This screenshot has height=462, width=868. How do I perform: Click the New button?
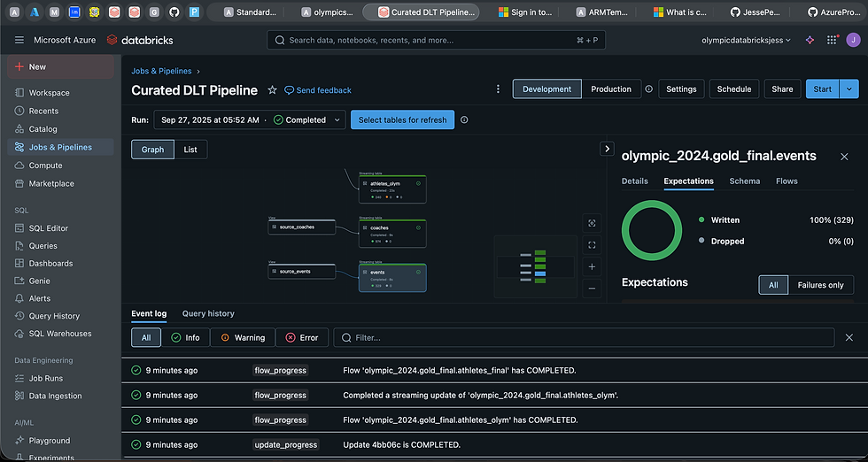coord(60,66)
